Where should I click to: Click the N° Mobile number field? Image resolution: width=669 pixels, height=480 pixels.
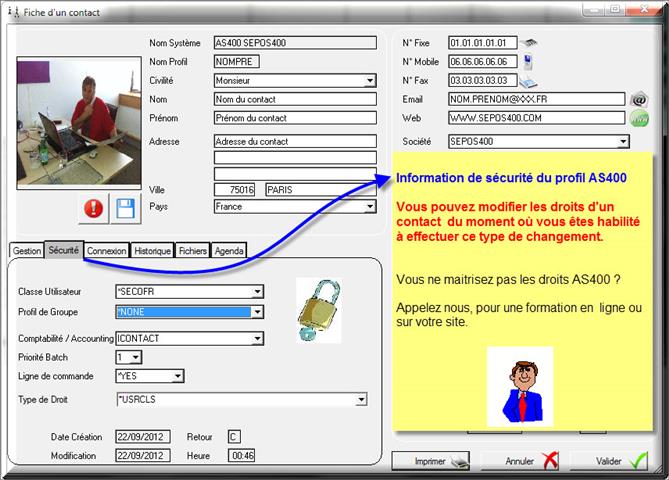(483, 62)
